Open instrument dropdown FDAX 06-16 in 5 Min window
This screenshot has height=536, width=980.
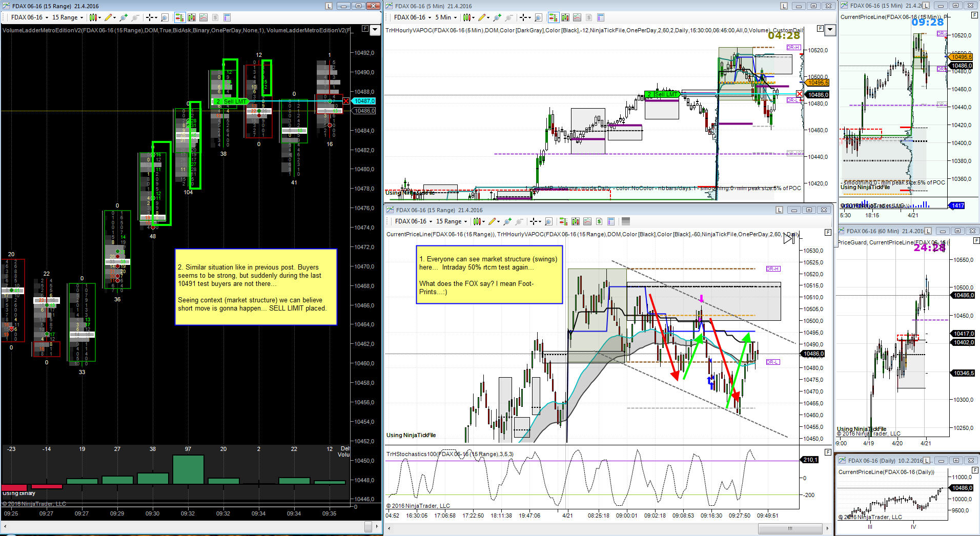tap(413, 17)
